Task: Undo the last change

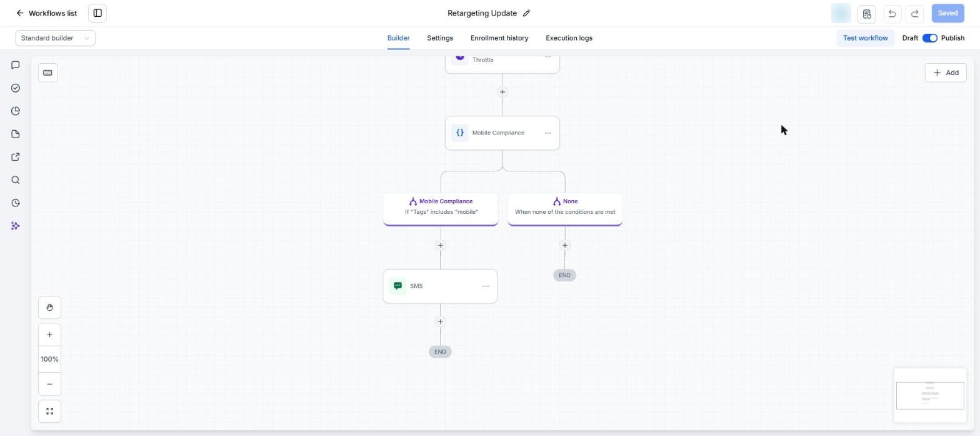Action: click(x=892, y=13)
